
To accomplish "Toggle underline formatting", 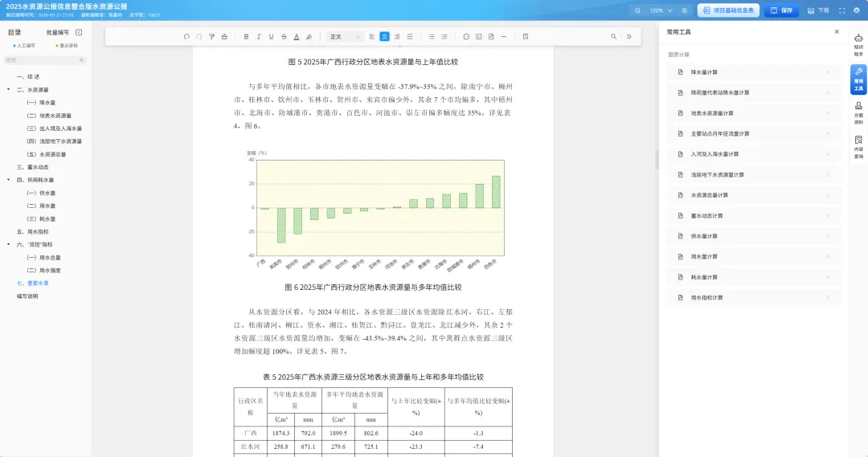I will pos(272,36).
